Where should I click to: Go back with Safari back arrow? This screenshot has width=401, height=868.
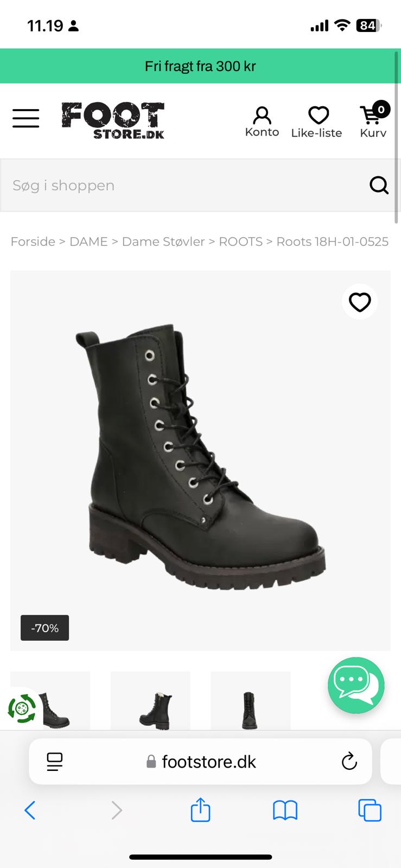[x=30, y=810]
